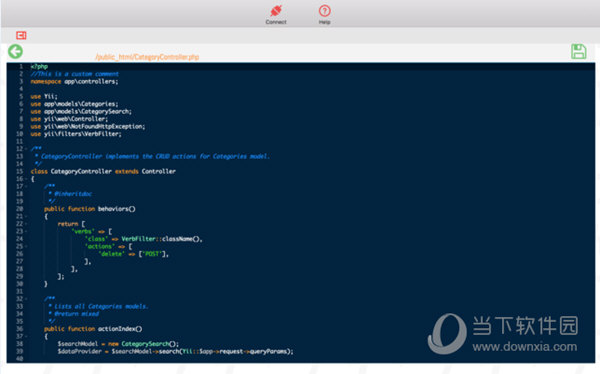Collapse the comment fold at line 17

pos(26,186)
